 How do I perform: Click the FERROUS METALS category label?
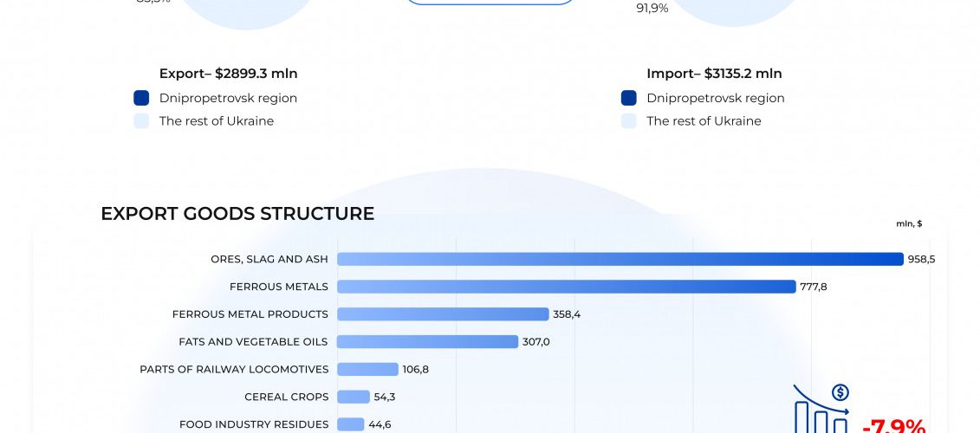(x=279, y=287)
